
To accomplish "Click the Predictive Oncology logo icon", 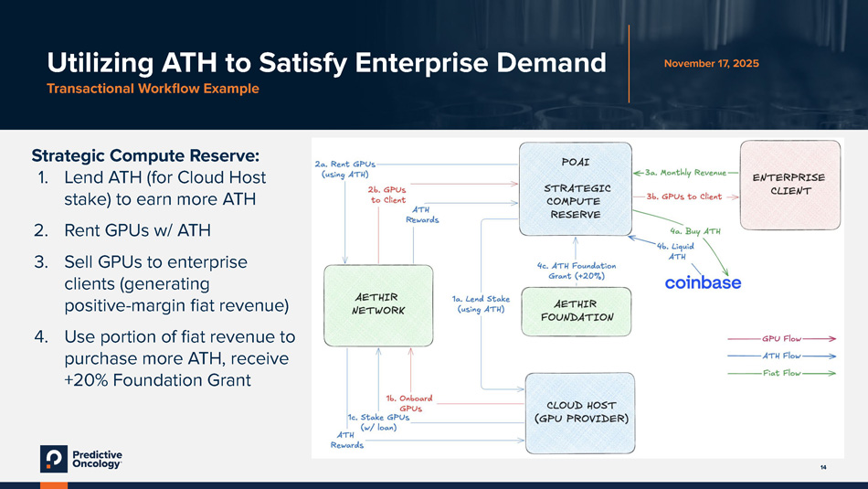I will click(x=53, y=458).
